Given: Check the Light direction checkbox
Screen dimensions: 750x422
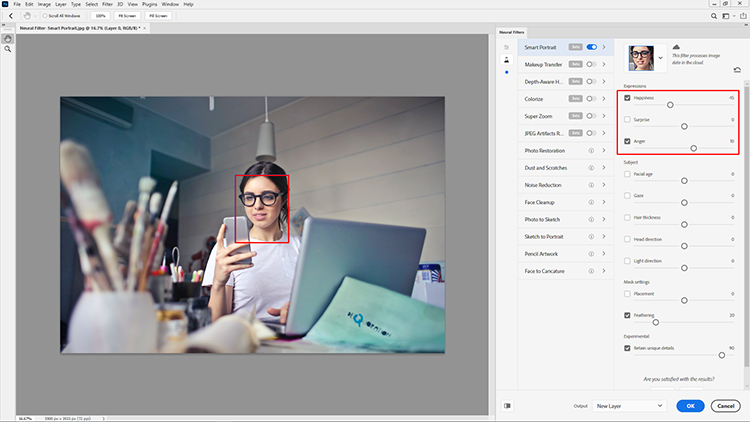Looking at the screenshot, I should pyautogui.click(x=627, y=261).
